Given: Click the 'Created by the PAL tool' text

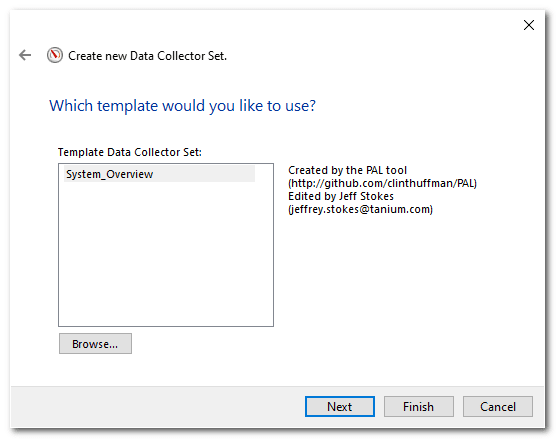Looking at the screenshot, I should click(348, 170).
